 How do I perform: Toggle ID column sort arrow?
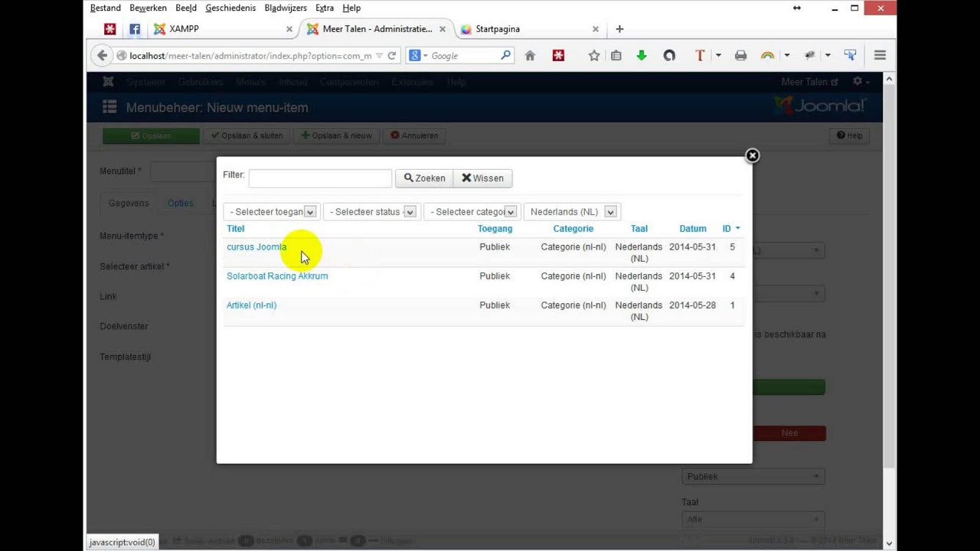[737, 229]
